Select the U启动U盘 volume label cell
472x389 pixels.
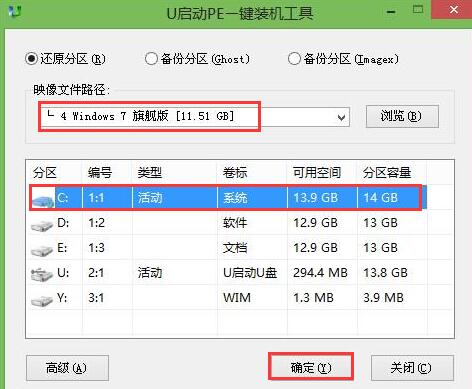click(x=250, y=273)
